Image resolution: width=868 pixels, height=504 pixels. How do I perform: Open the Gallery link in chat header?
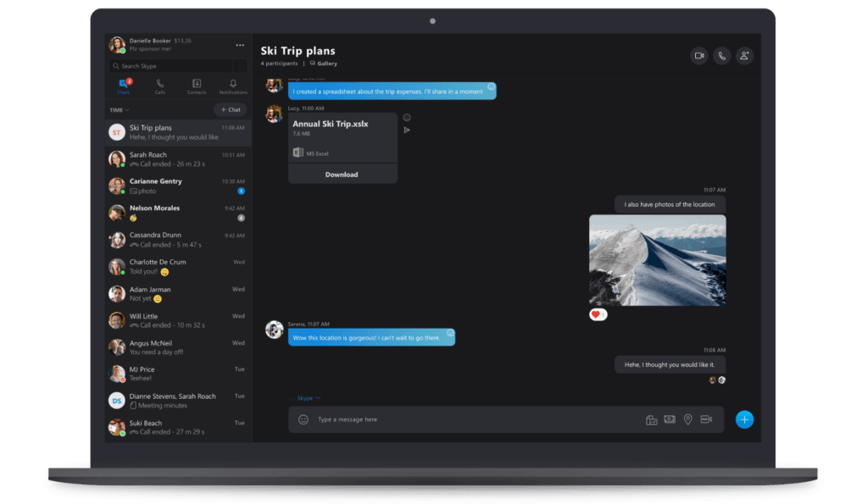tap(324, 64)
